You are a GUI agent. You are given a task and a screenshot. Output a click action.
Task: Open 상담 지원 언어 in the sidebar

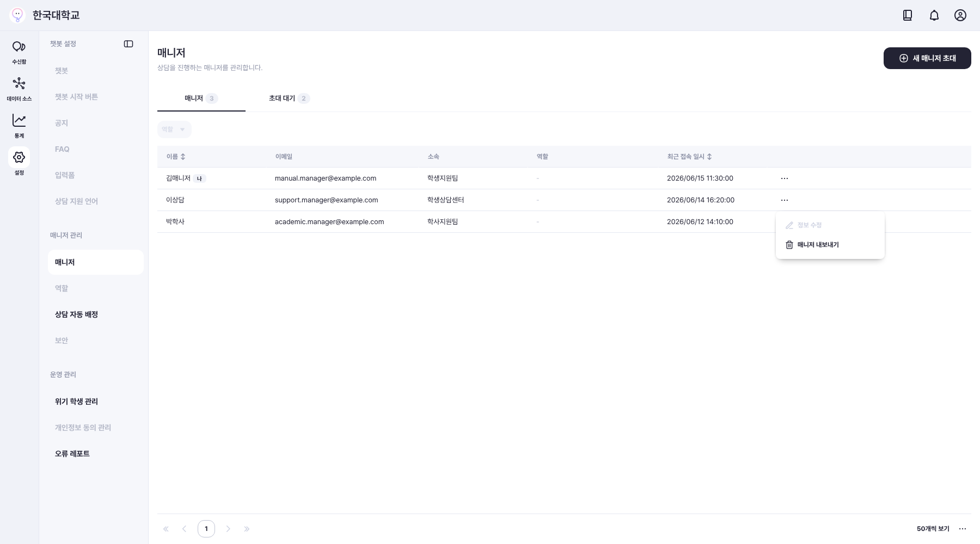(x=96, y=201)
